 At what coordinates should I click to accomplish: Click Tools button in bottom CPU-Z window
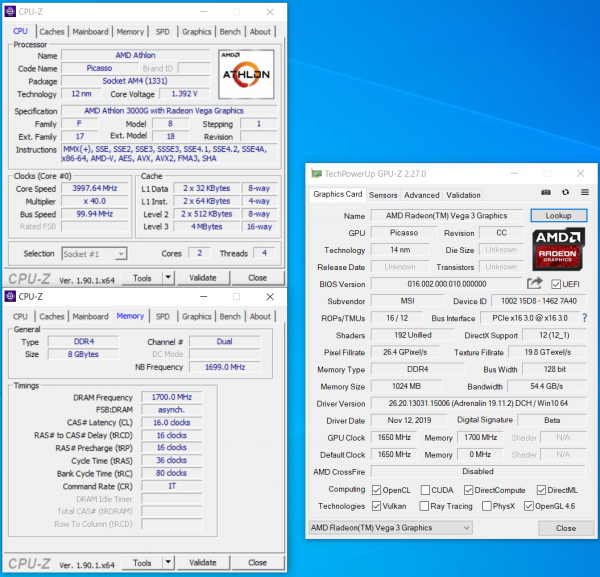click(x=142, y=562)
